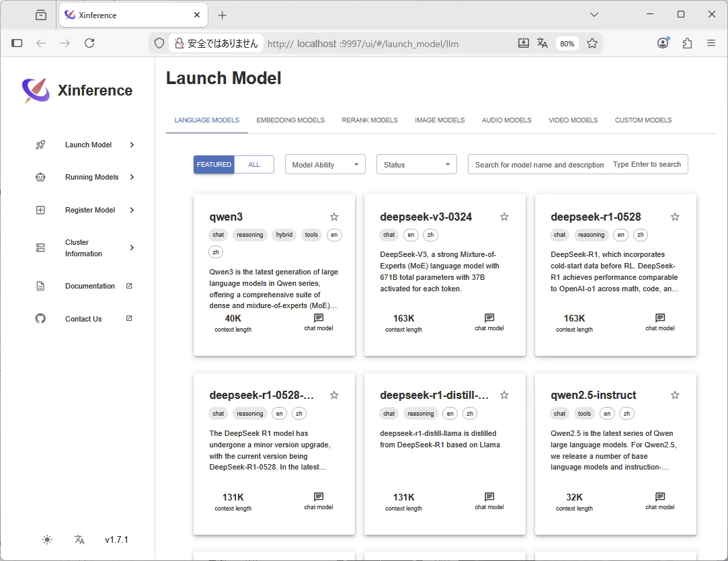728x561 pixels.
Task: Open the browser extensions puzzle icon
Action: [687, 43]
